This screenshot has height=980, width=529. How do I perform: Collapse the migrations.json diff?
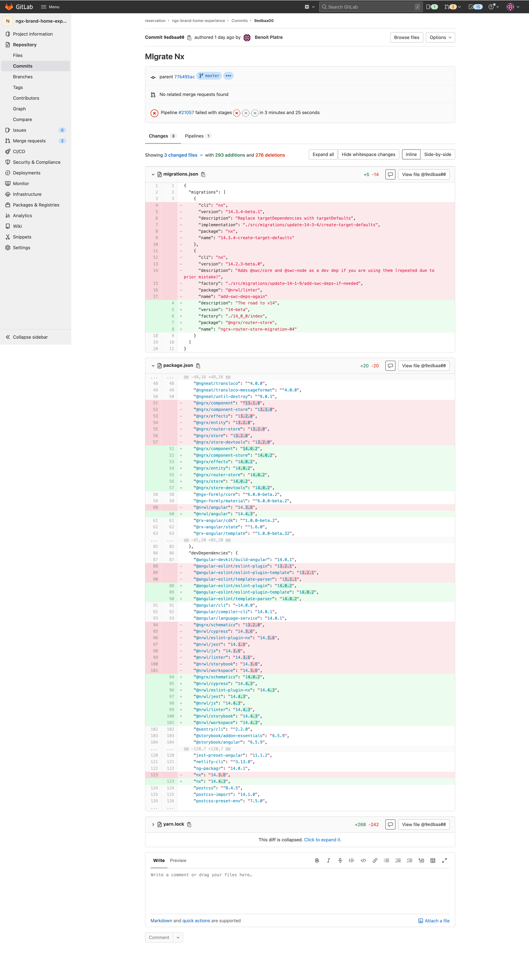point(153,175)
